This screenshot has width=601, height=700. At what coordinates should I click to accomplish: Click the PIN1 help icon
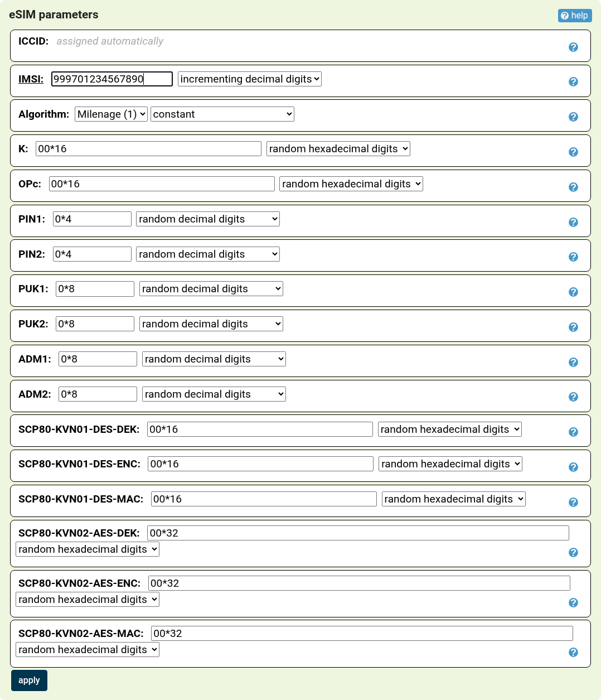click(573, 222)
